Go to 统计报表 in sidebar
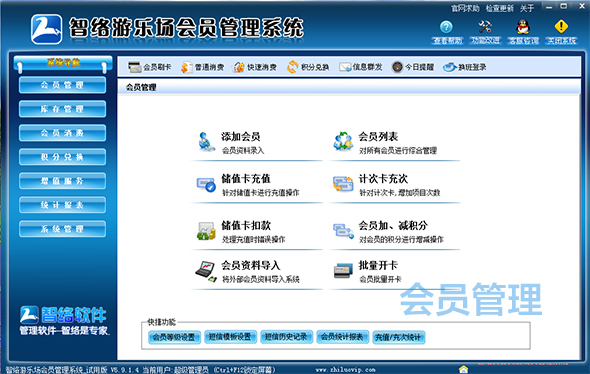Image resolution: width=590 pixels, height=374 pixels. pyautogui.click(x=62, y=205)
